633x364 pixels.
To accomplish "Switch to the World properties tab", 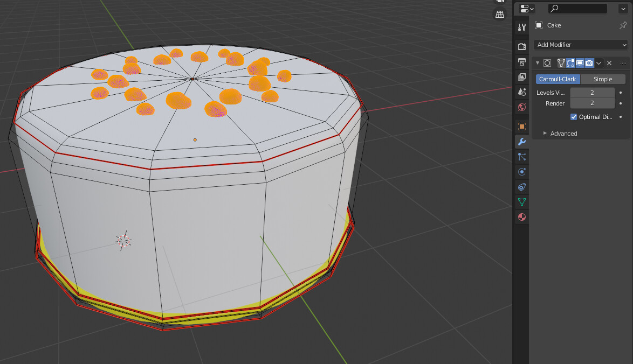I will pyautogui.click(x=521, y=107).
